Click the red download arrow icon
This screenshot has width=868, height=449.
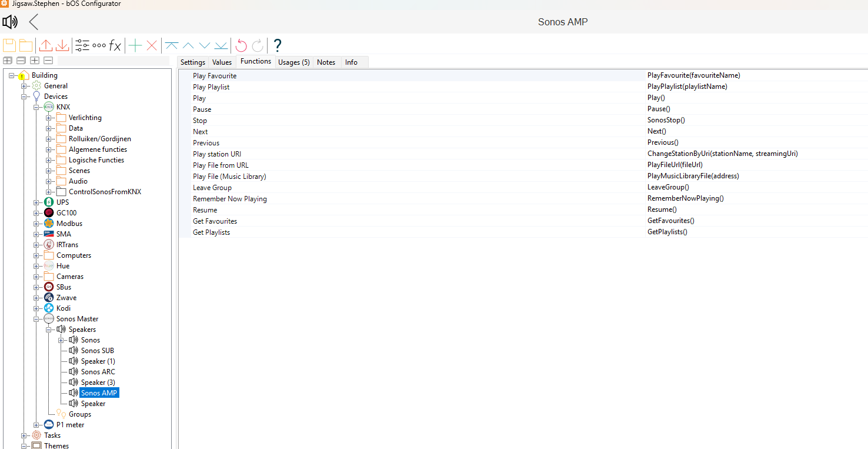click(62, 45)
